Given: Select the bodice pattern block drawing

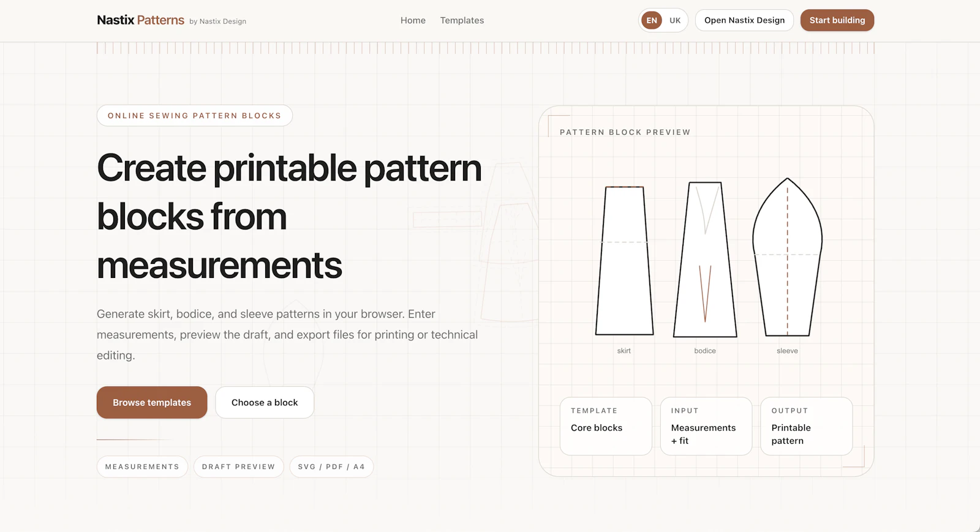Looking at the screenshot, I should (705, 260).
